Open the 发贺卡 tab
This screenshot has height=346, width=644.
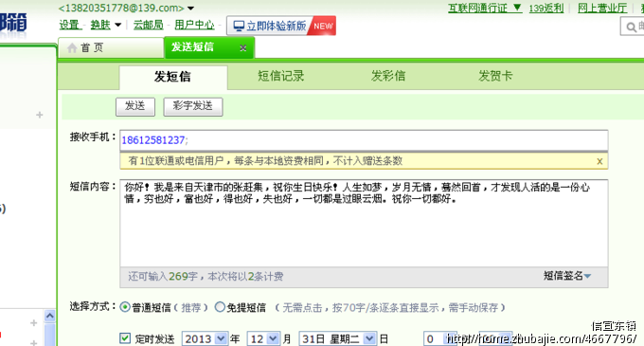click(x=495, y=76)
